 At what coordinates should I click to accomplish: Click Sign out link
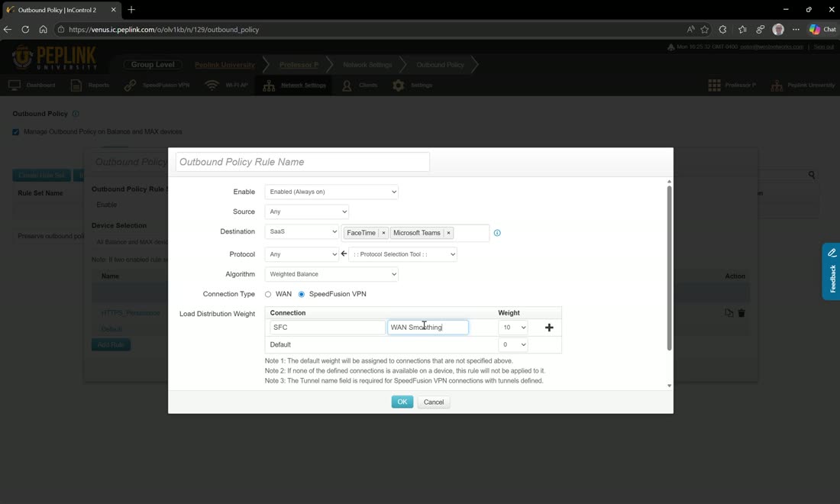click(x=823, y=47)
